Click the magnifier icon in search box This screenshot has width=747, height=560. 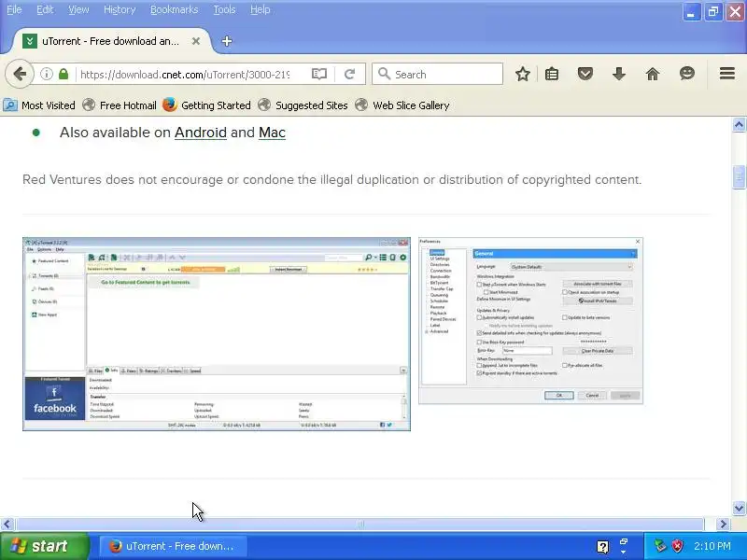(x=384, y=74)
